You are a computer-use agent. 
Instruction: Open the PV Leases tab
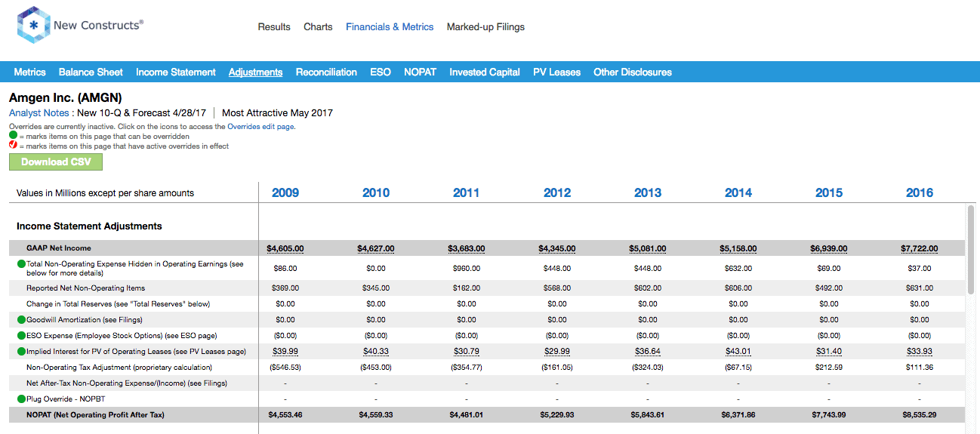click(557, 72)
